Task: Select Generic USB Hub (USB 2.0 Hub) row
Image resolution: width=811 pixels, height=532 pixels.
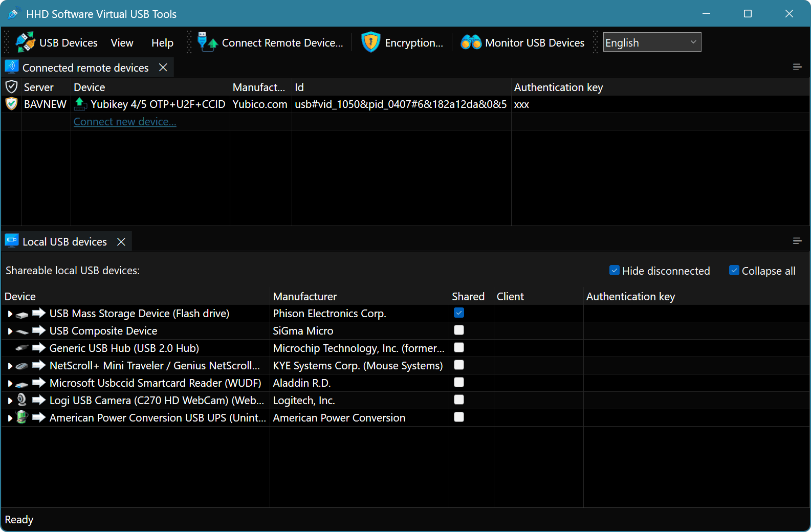Action: click(x=405, y=348)
